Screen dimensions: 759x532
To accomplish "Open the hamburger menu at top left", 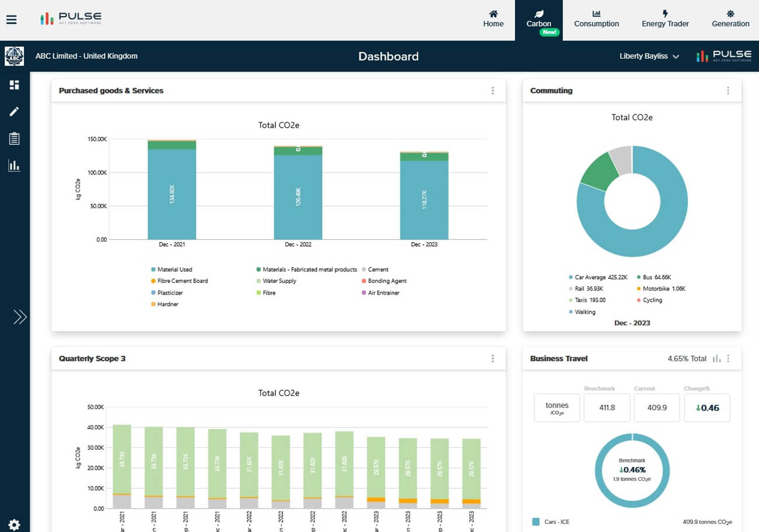I will 12,19.
